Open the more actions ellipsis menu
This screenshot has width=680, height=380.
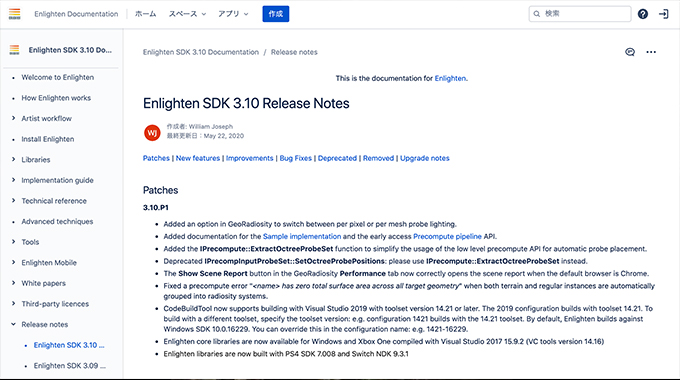coord(651,52)
